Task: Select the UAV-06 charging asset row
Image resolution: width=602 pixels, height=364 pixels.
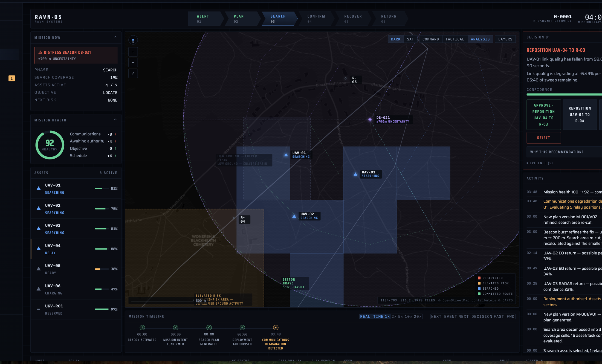Action: (76, 289)
